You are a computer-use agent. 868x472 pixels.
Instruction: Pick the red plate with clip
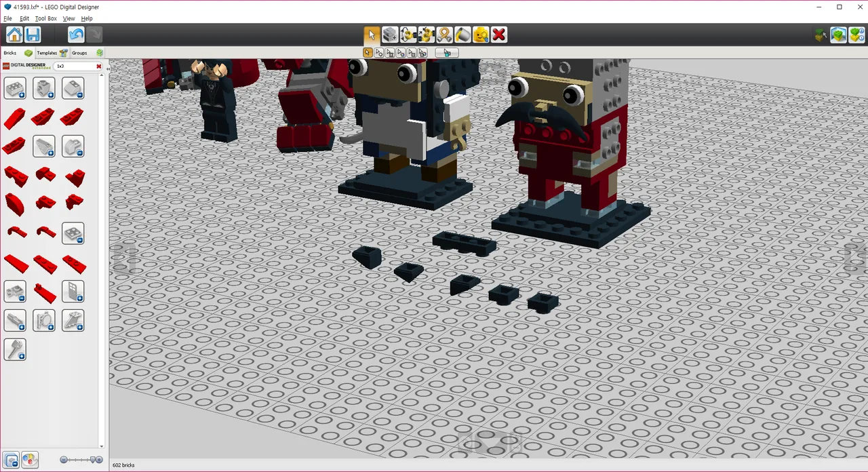pos(45,292)
